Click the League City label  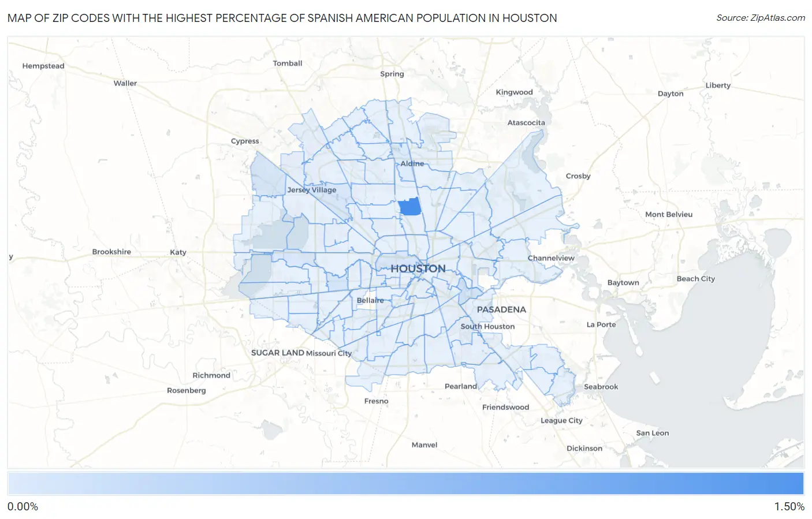pyautogui.click(x=561, y=421)
